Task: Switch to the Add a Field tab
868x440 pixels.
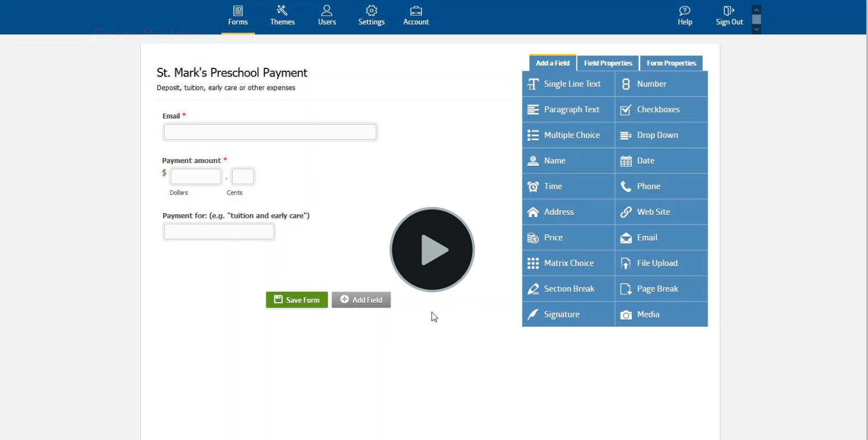Action: tap(553, 63)
